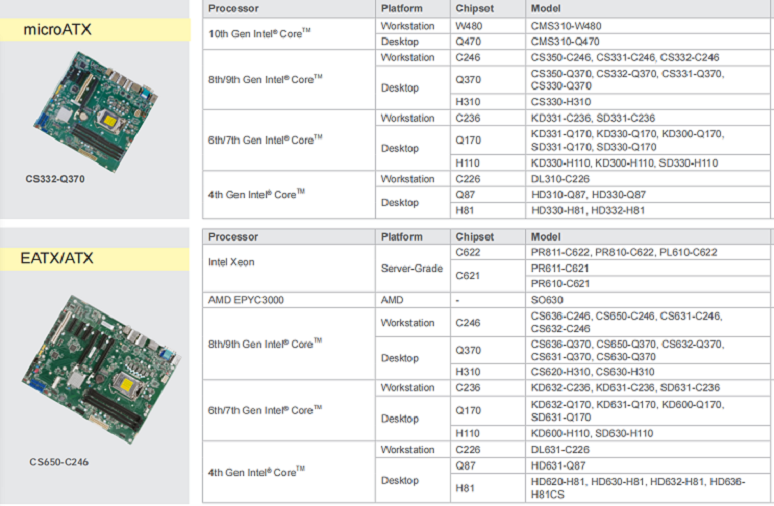Click the CS650-C246 motherboard image

tap(101, 369)
